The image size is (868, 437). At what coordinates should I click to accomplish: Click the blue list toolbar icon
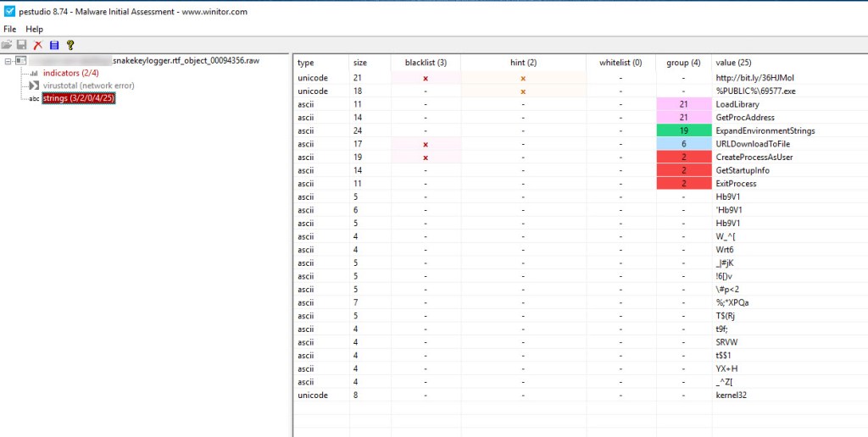click(x=53, y=45)
